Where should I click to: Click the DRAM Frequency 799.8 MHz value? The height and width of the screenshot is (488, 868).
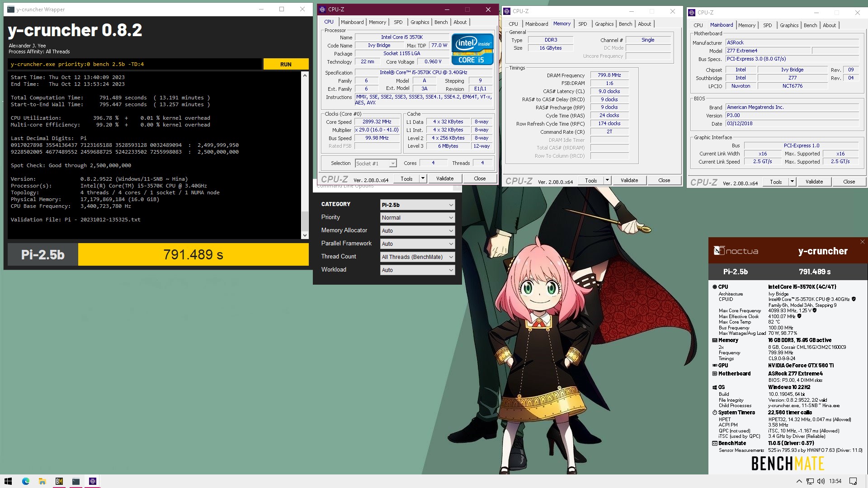[x=609, y=75]
